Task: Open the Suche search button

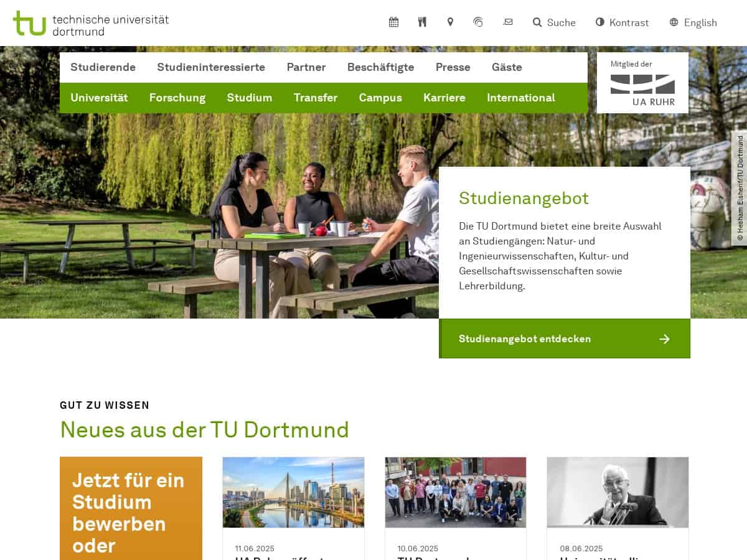Action: 554,22
